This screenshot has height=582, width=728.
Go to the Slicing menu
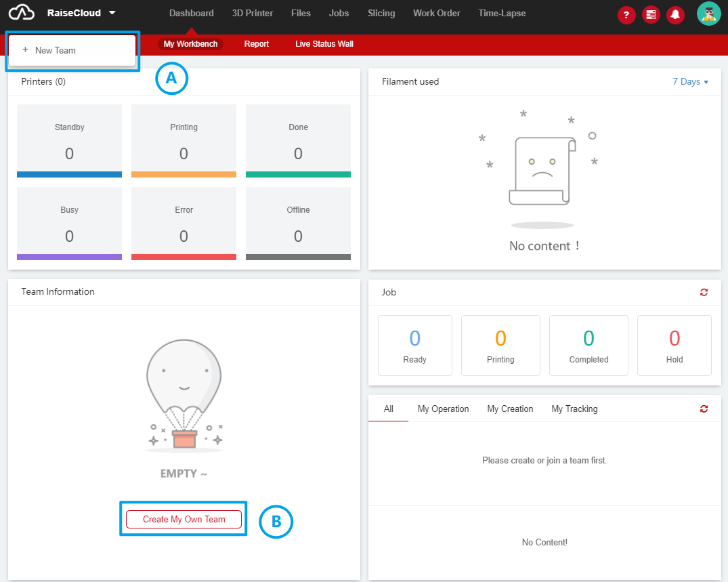pyautogui.click(x=381, y=13)
